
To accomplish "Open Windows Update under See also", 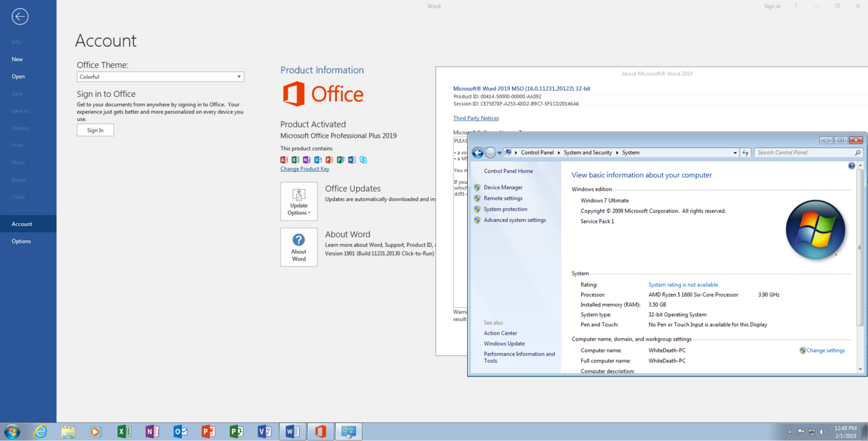I will pos(505,343).
